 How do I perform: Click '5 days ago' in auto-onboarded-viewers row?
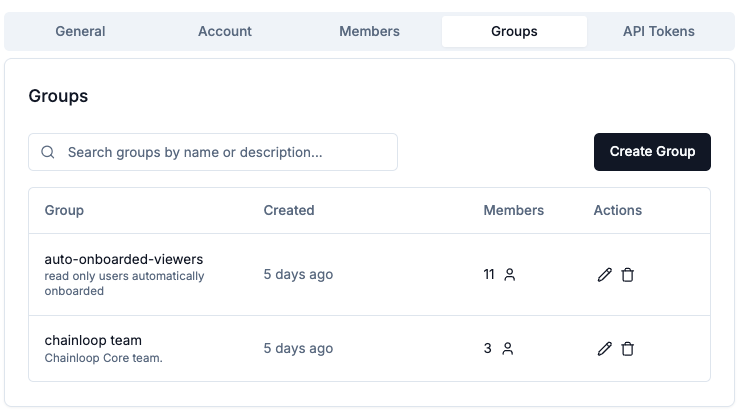pyautogui.click(x=298, y=274)
